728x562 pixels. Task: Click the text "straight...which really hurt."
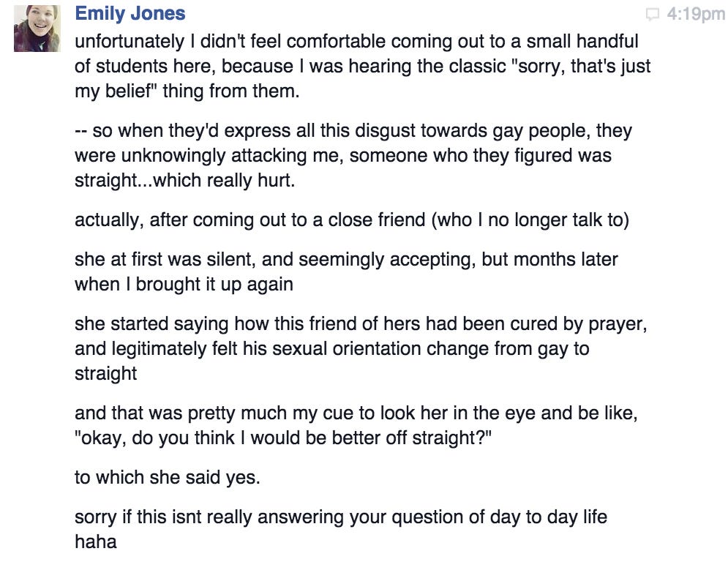coord(185,180)
